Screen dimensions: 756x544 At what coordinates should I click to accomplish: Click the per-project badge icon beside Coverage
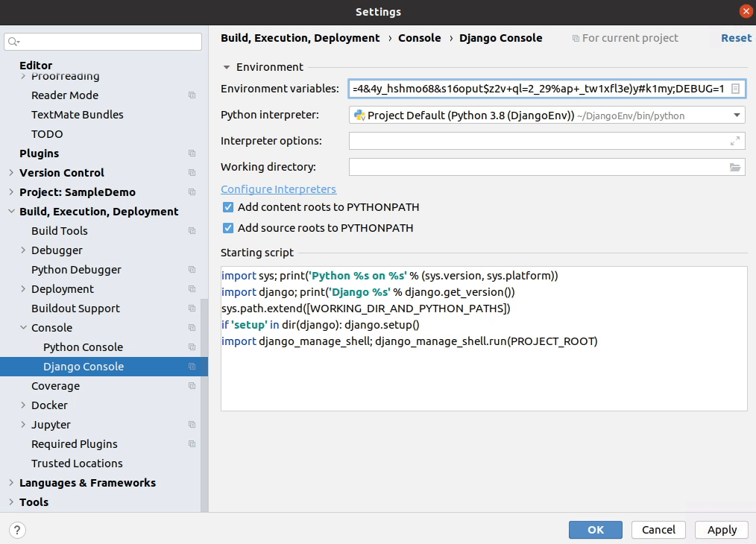pyautogui.click(x=192, y=386)
